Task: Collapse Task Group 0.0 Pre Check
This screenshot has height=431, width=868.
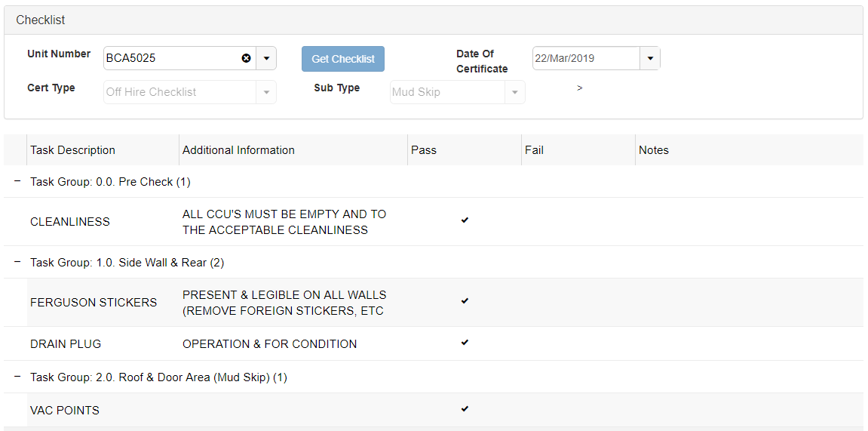Action: 17,181
